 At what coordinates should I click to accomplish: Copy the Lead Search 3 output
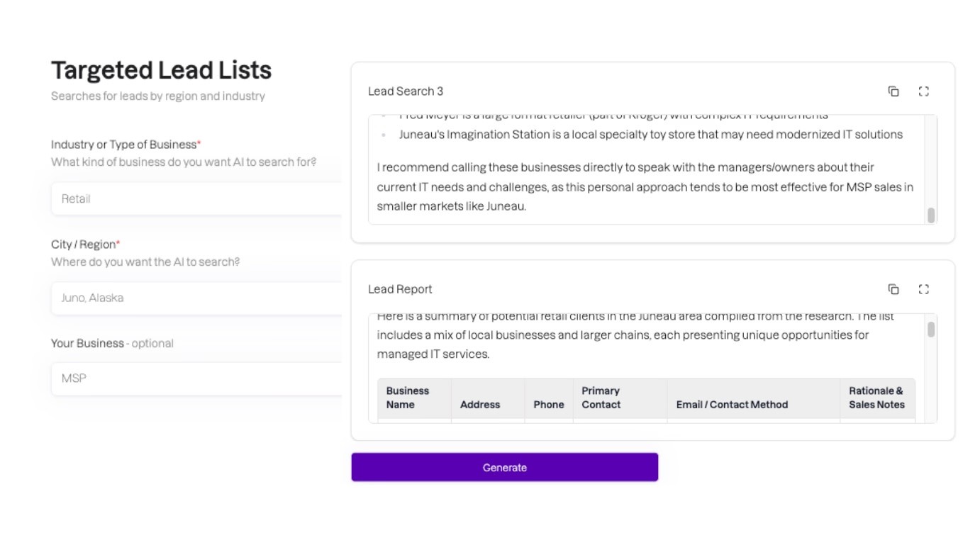click(x=893, y=91)
